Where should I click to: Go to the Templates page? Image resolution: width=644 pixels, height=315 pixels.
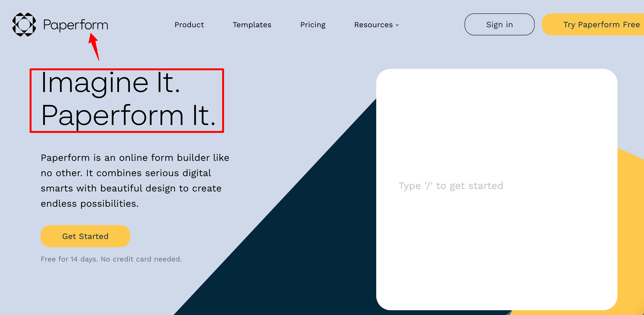click(x=252, y=25)
